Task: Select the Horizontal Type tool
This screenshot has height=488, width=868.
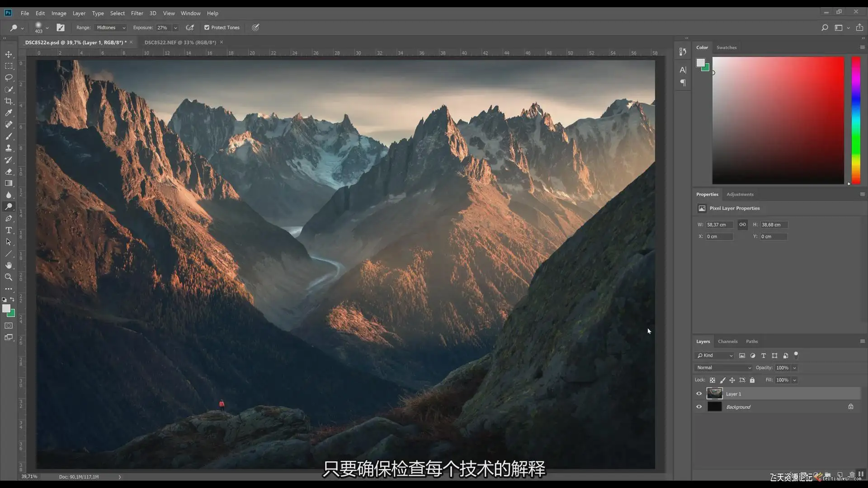Action: [x=9, y=230]
